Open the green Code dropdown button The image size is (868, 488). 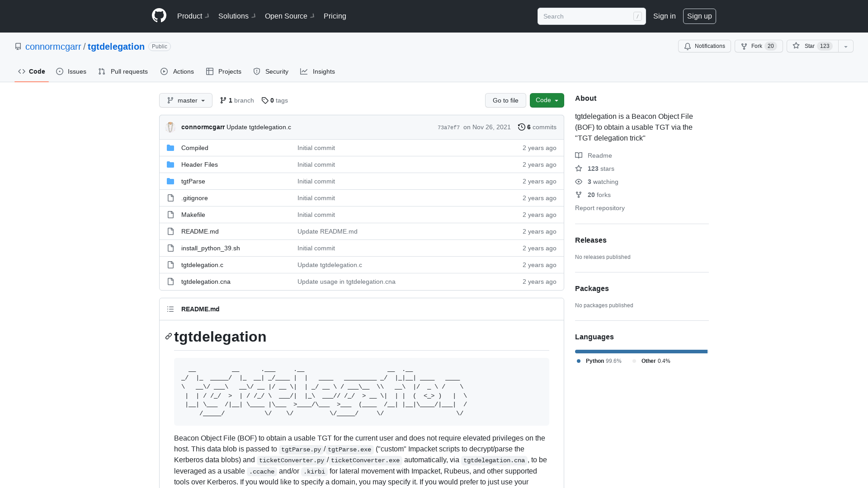pyautogui.click(x=547, y=100)
